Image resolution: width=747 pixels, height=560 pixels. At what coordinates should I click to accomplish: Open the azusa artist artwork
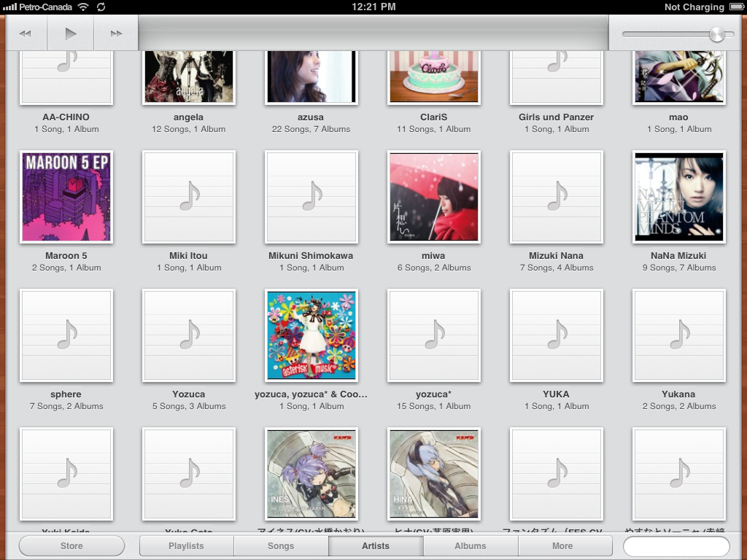(x=311, y=77)
